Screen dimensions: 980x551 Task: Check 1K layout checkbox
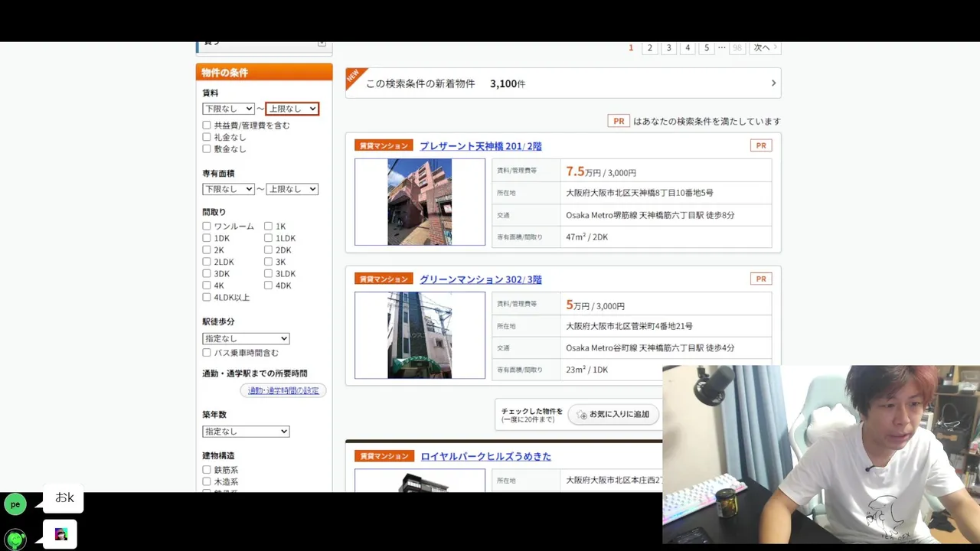(268, 226)
